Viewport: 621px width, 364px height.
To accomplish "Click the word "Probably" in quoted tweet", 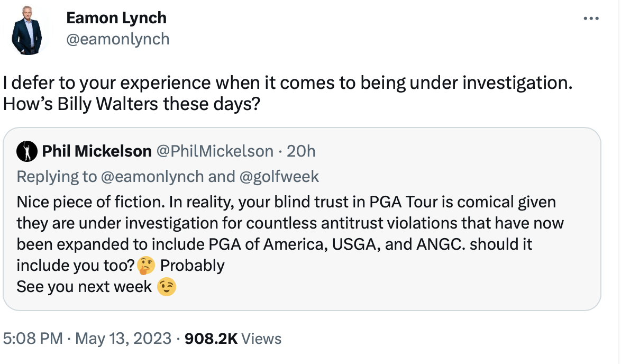I will [193, 265].
